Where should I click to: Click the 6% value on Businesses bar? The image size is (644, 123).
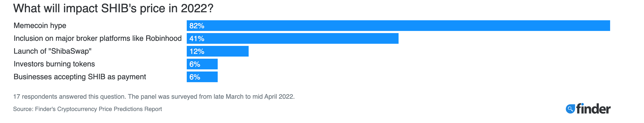pyautogui.click(x=195, y=77)
